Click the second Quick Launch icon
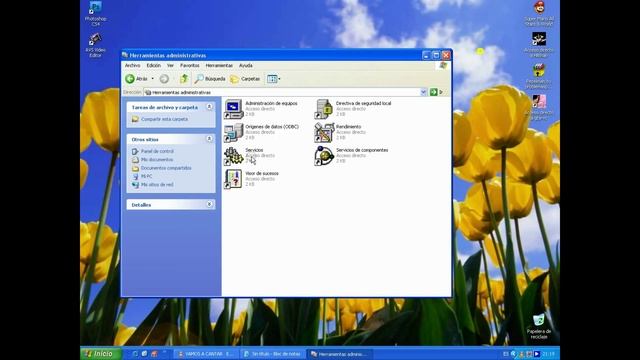 click(144, 354)
